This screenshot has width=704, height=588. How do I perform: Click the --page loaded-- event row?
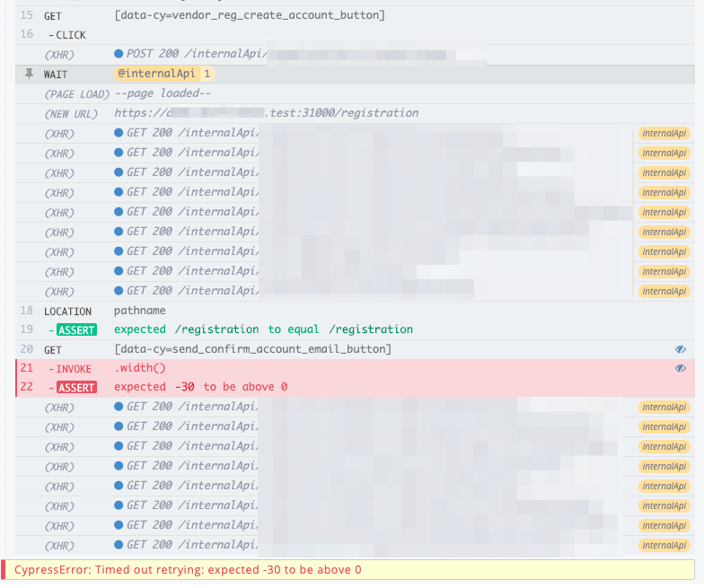pyautogui.click(x=355, y=93)
